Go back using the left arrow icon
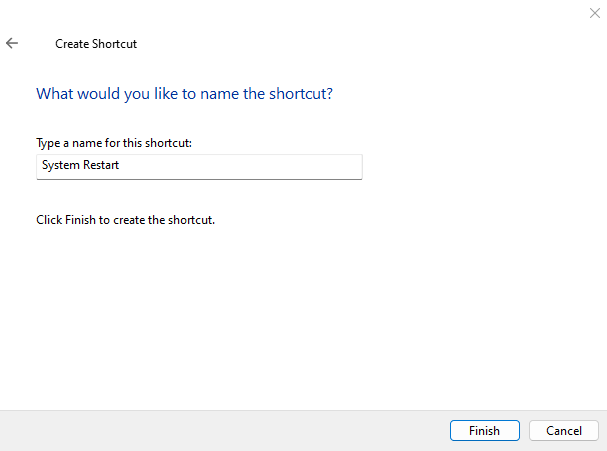The height and width of the screenshot is (451, 607). point(12,43)
